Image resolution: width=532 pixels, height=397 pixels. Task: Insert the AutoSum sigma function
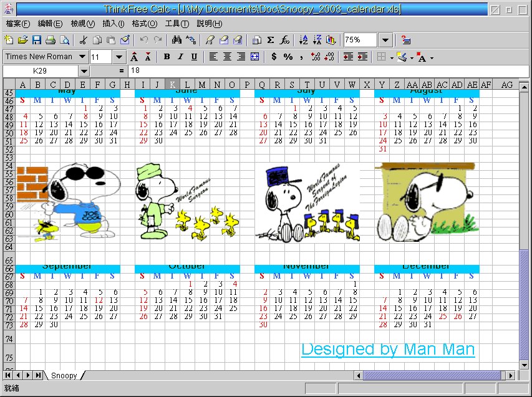tap(271, 40)
